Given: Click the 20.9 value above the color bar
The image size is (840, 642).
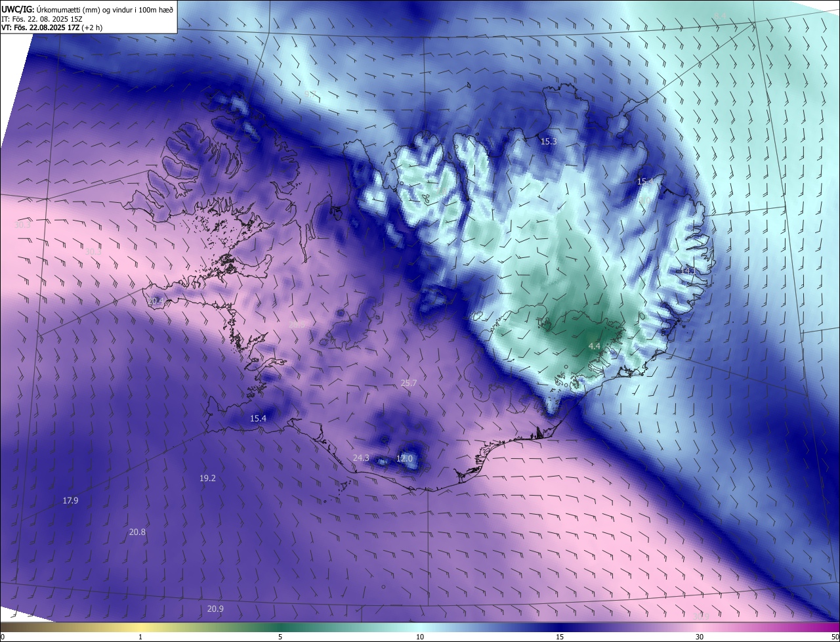Looking at the screenshot, I should pyautogui.click(x=215, y=609).
